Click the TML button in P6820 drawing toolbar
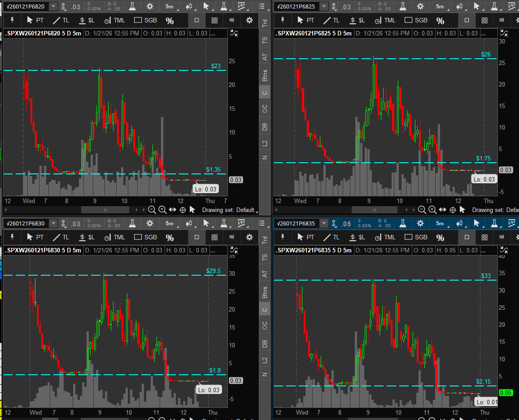519x420 pixels. coord(115,20)
